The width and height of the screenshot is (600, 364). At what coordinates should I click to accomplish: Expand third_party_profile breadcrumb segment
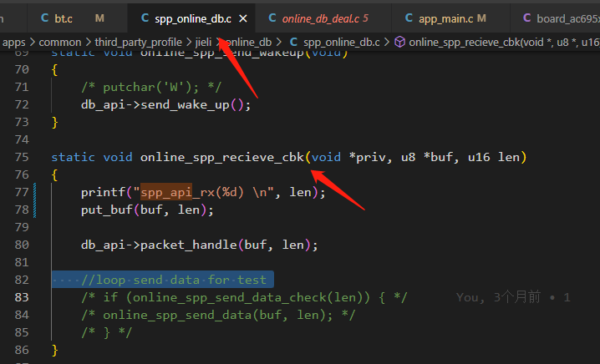[139, 42]
